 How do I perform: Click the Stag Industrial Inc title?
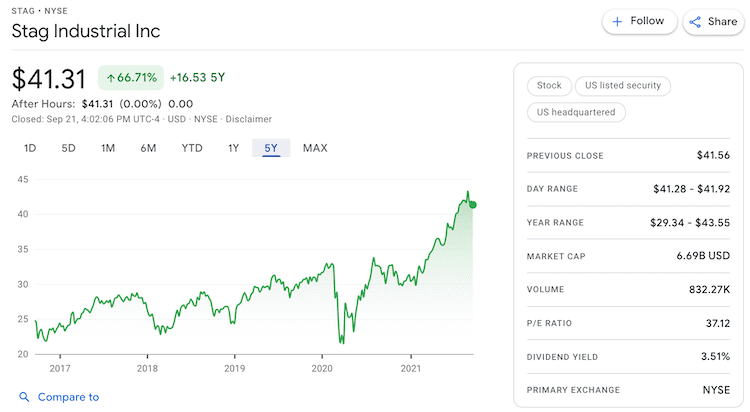coord(86,31)
